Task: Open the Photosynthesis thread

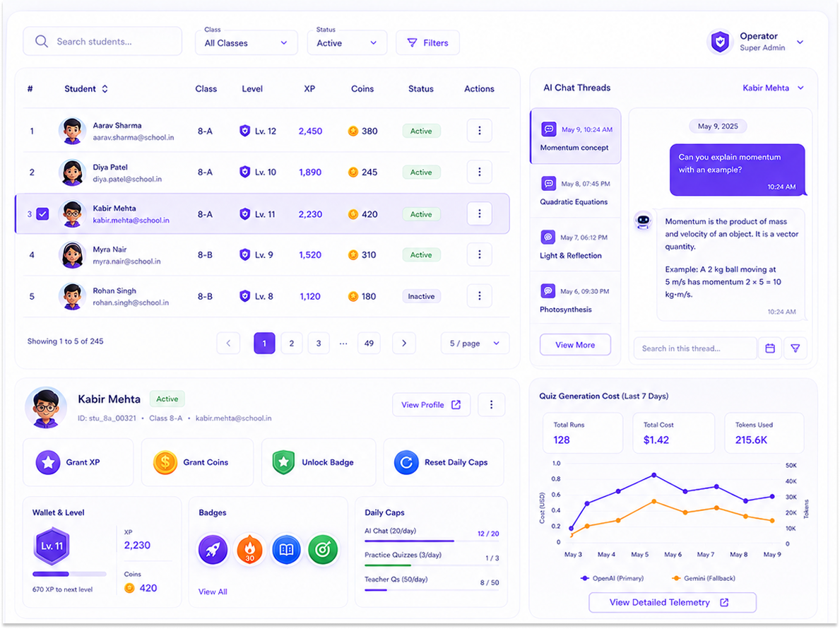Action: (x=575, y=299)
